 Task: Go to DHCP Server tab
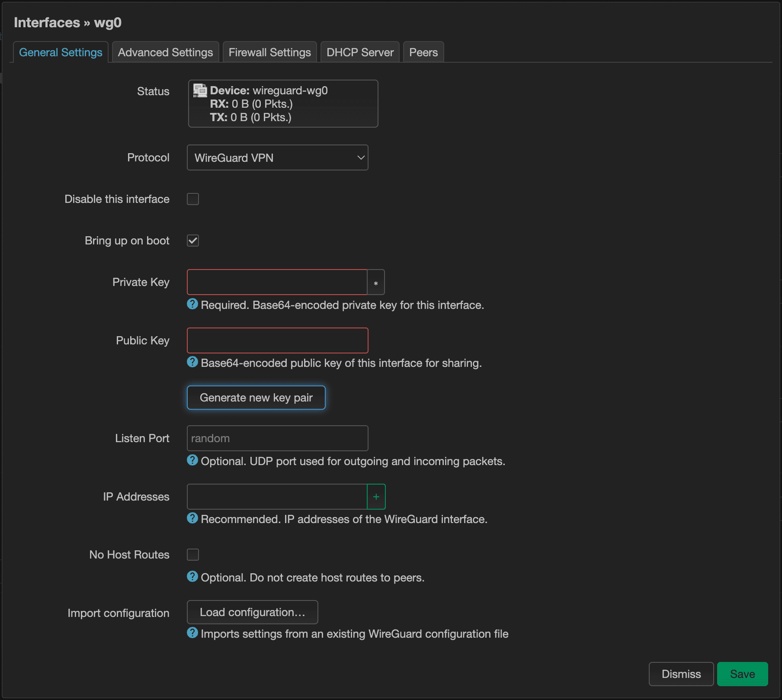360,52
